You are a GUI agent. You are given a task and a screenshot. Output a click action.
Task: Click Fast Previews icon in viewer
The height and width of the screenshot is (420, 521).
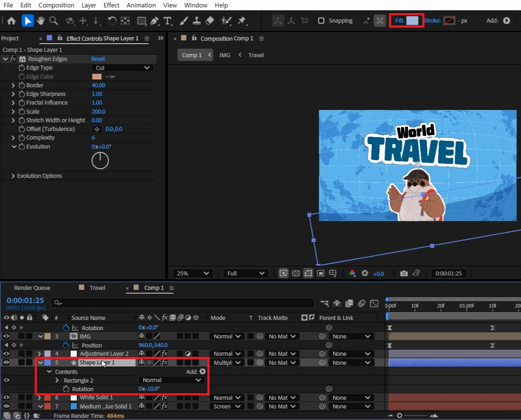[x=283, y=273]
